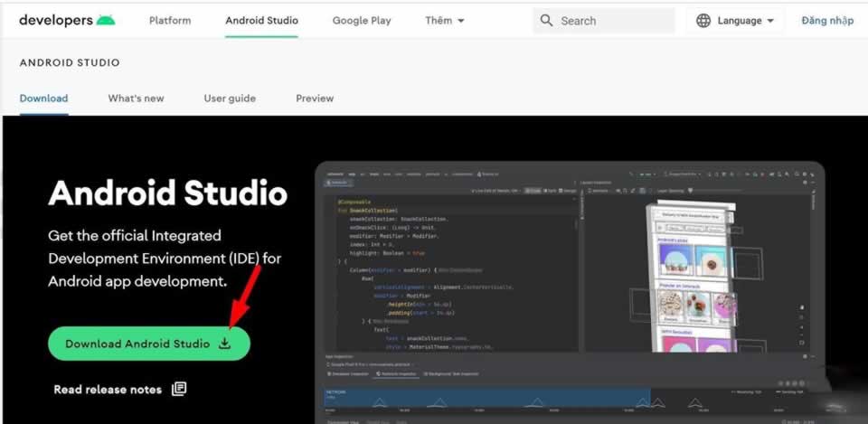Focus the Search input field

tap(603, 21)
